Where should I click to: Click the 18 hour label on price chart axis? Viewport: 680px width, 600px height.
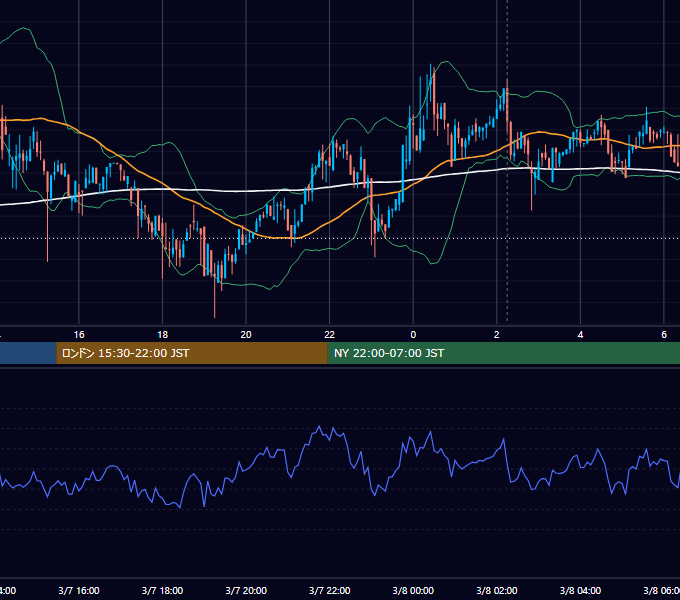(162, 334)
